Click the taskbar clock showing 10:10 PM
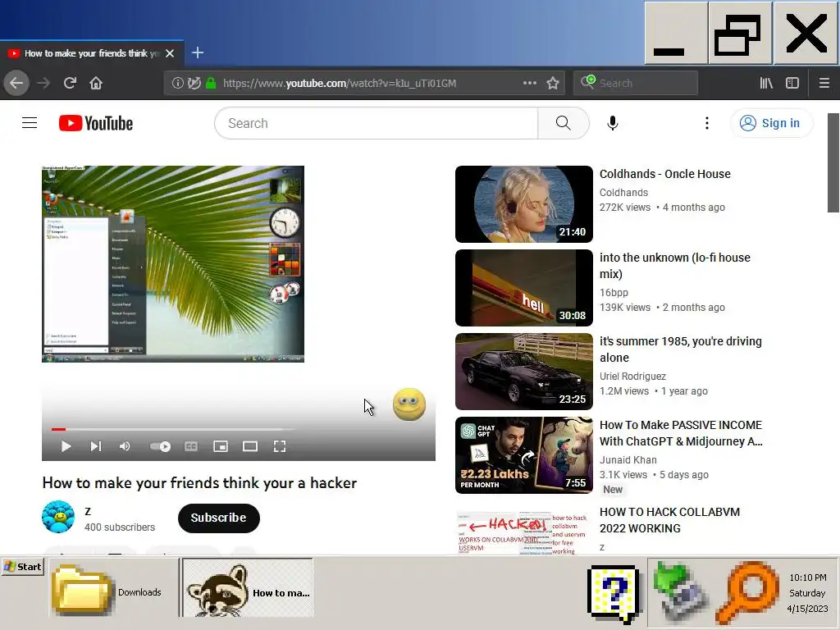The height and width of the screenshot is (630, 840). tap(807, 593)
